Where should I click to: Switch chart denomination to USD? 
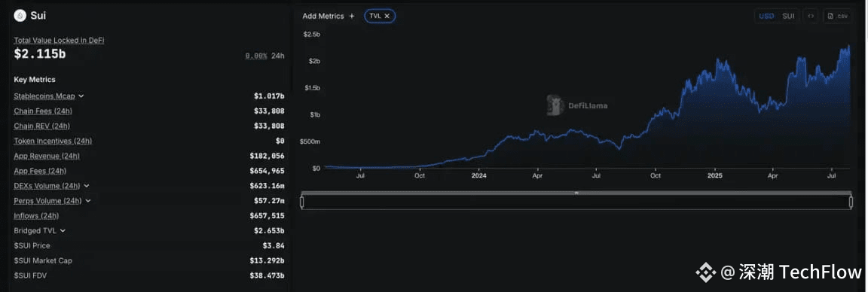[766, 16]
